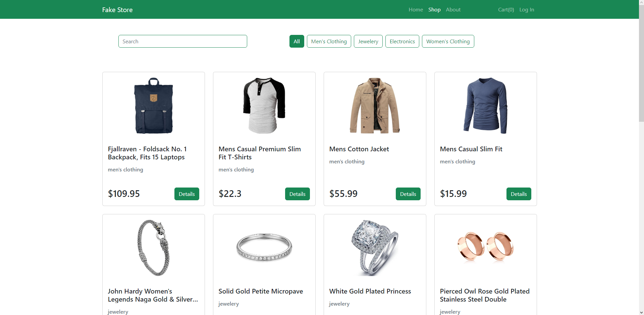Click the John Hardy bracelet image
This screenshot has height=315, width=644.
tap(154, 248)
